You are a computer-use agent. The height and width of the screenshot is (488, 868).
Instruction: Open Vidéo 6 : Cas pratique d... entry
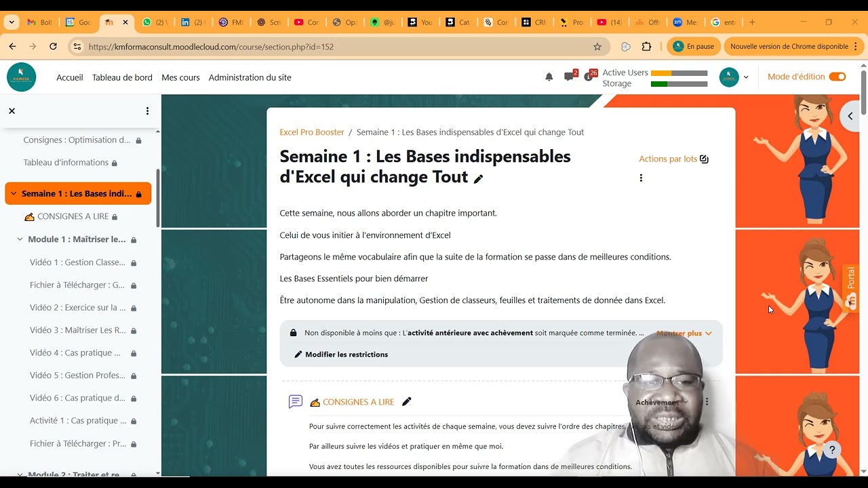[x=77, y=398]
